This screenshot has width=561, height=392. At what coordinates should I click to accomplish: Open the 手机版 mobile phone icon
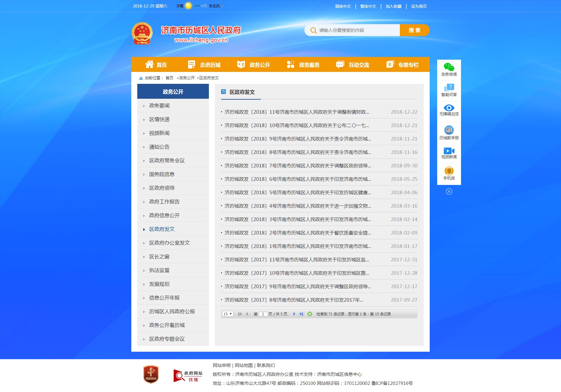(x=449, y=171)
